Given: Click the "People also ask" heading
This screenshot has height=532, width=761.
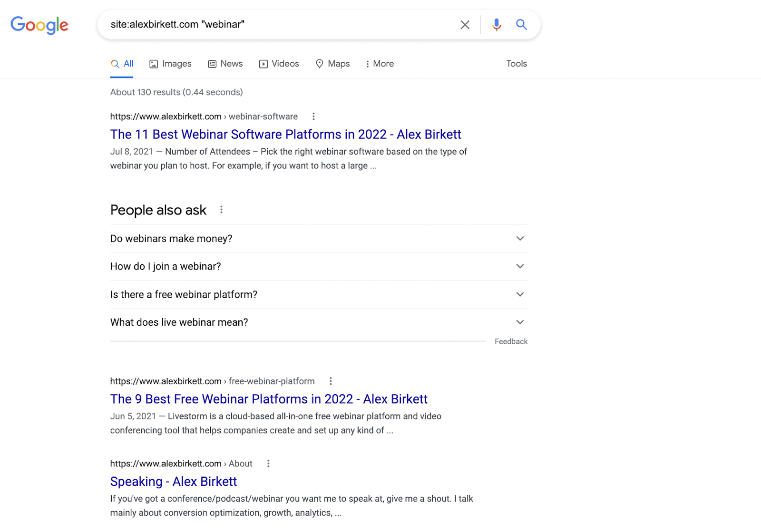Looking at the screenshot, I should pos(158,210).
